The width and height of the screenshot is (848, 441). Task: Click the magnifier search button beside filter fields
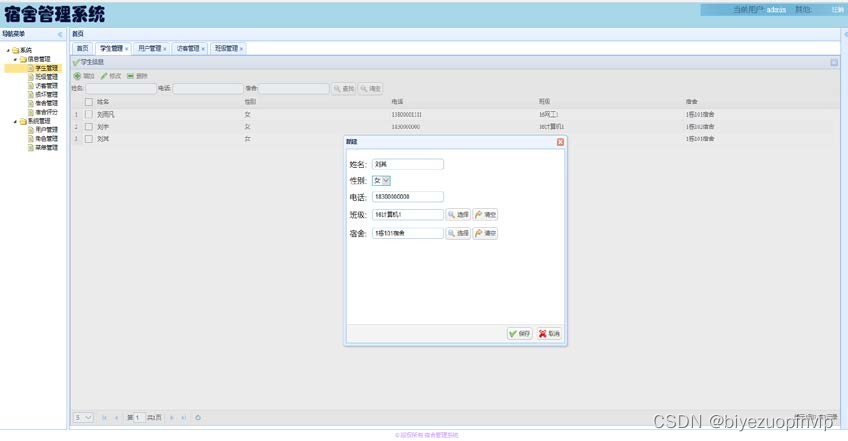coord(343,88)
